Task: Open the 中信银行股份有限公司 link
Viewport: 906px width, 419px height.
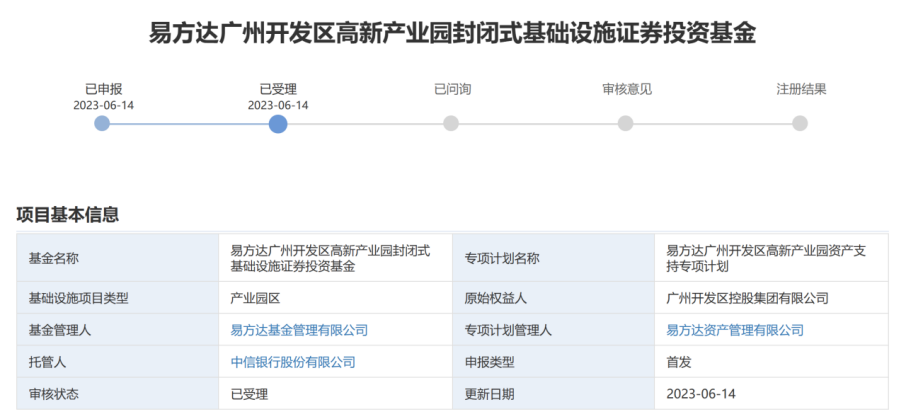Action: point(293,362)
